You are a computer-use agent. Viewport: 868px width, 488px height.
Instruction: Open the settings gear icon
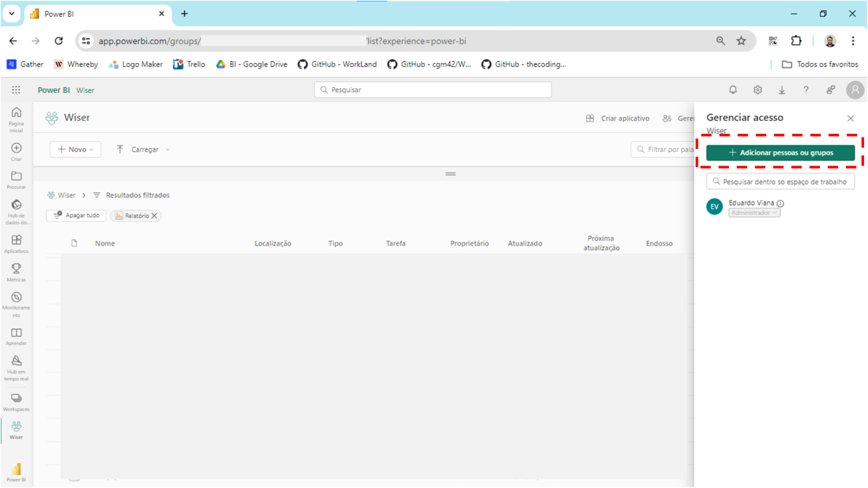tap(757, 89)
